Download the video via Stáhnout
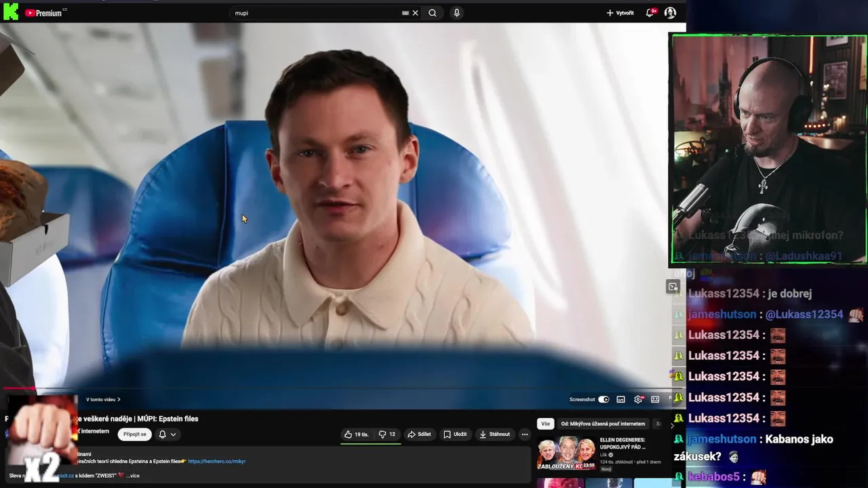Screen dimensions: 868x488 click(x=494, y=434)
